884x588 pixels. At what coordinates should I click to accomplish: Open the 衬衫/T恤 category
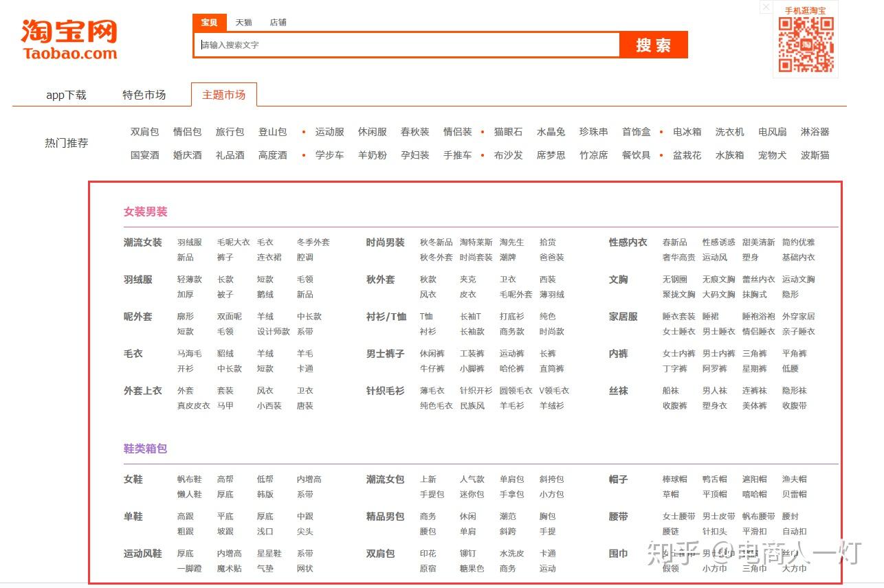[x=387, y=317]
